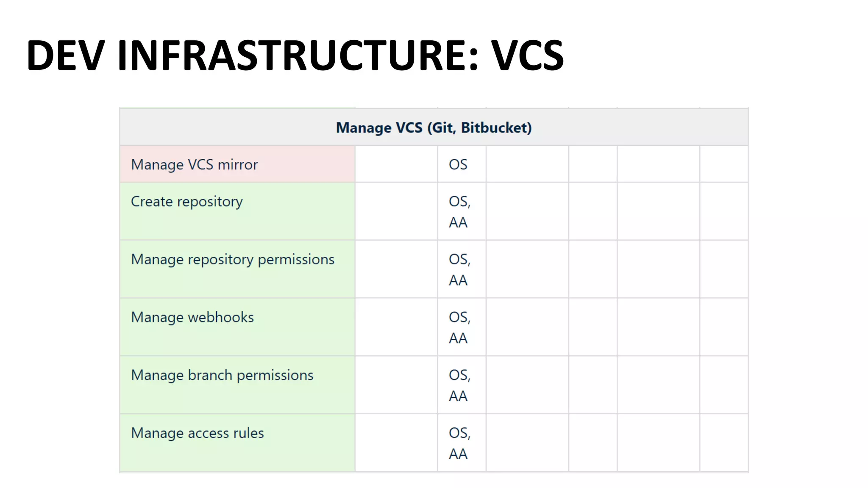
Task: Select empty cell right of OS in VCS mirror row
Action: pyautogui.click(x=527, y=164)
